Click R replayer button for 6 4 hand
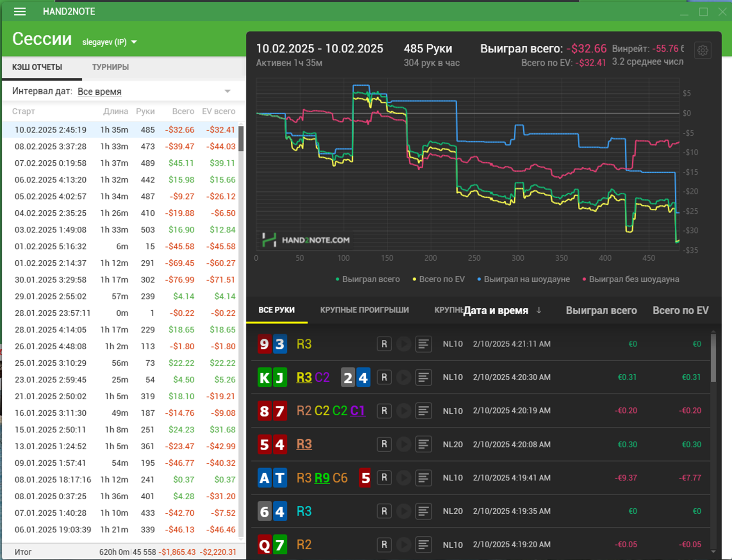Viewport: 732px width, 560px height. [x=384, y=511]
